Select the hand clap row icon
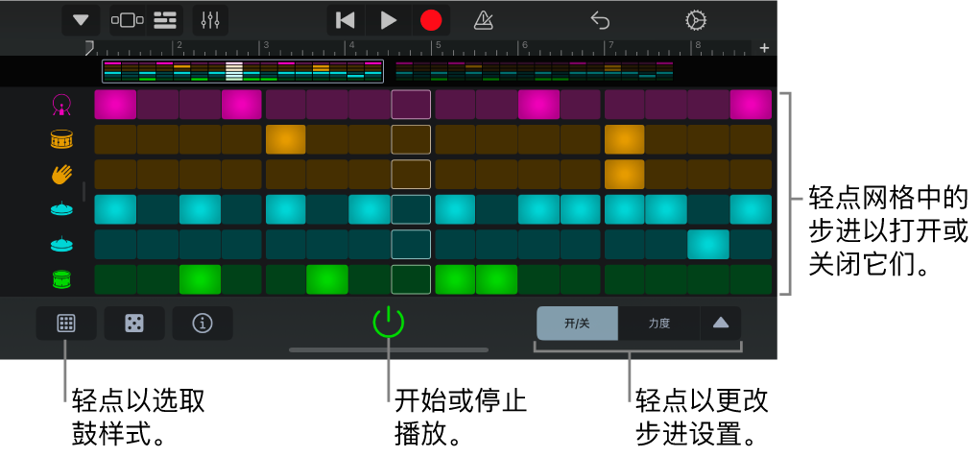Image resolution: width=980 pixels, height=457 pixels. [x=61, y=175]
